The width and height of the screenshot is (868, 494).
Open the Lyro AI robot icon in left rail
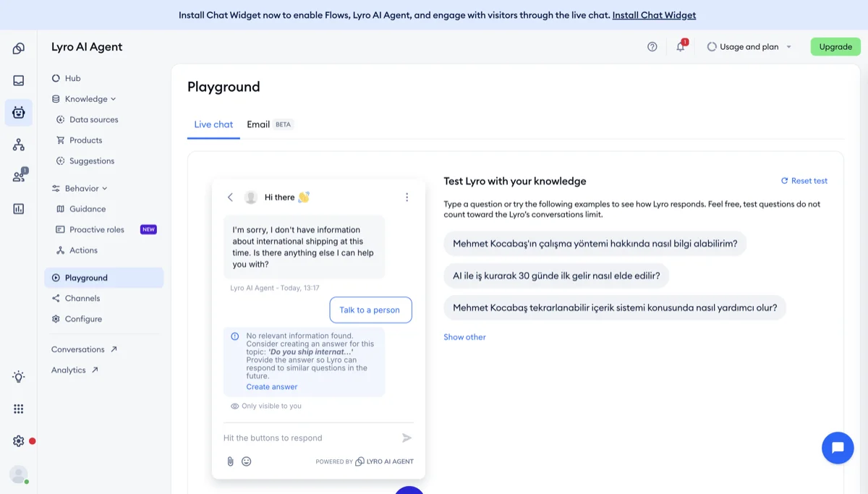point(18,113)
